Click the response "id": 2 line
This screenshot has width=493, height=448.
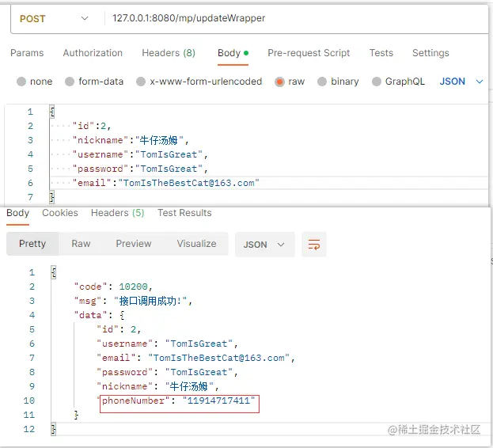[x=119, y=329]
